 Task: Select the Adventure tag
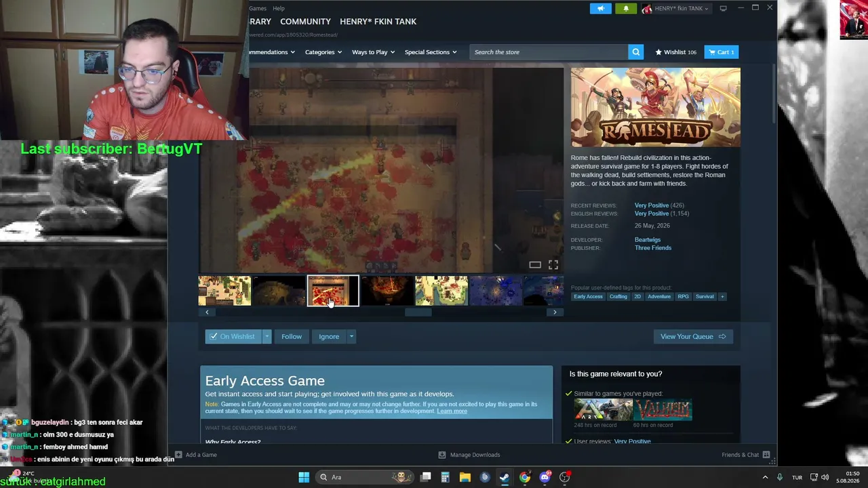pos(659,296)
